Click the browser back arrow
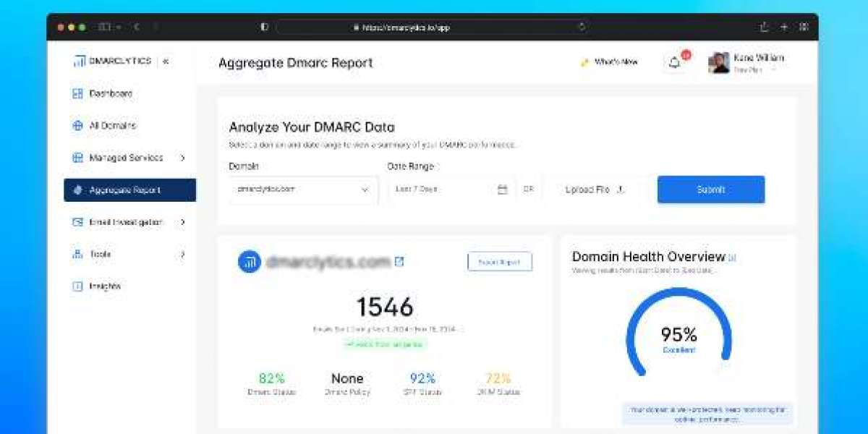This screenshot has height=434, width=868. point(137,27)
